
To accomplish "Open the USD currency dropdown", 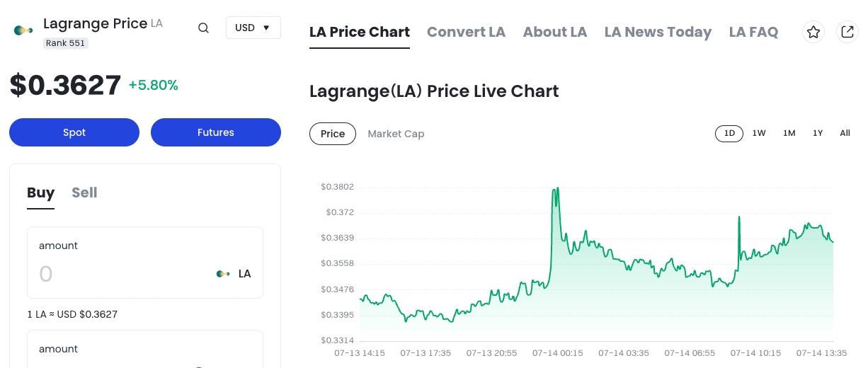I will tap(253, 28).
